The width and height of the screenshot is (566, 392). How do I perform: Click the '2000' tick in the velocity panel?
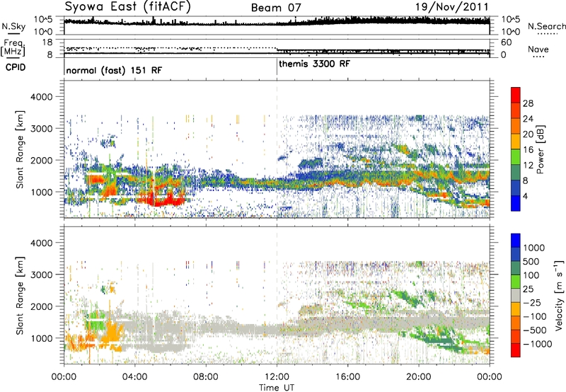tap(41, 306)
